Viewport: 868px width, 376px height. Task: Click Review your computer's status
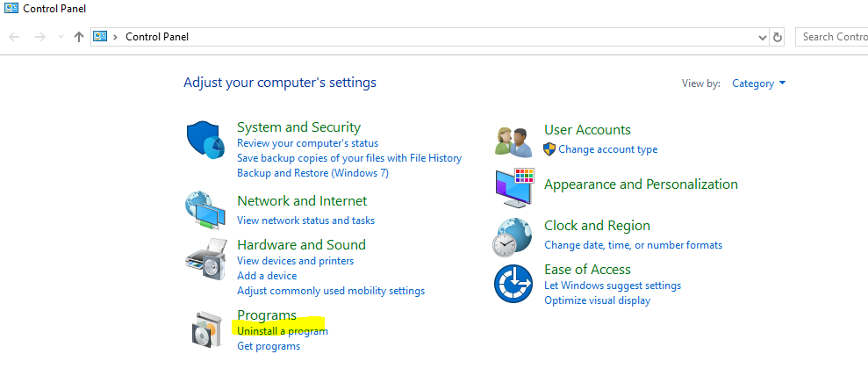pyautogui.click(x=308, y=143)
